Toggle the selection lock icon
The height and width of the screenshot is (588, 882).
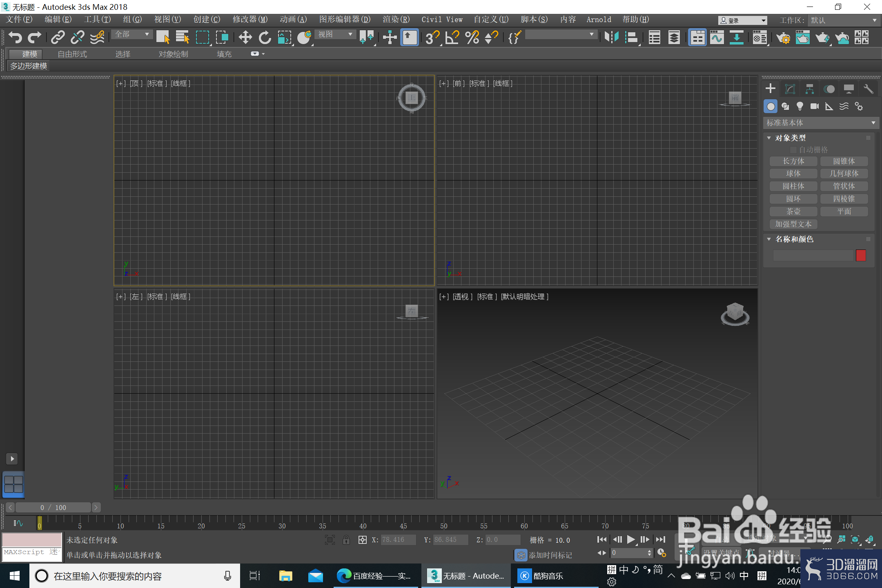coord(346,540)
